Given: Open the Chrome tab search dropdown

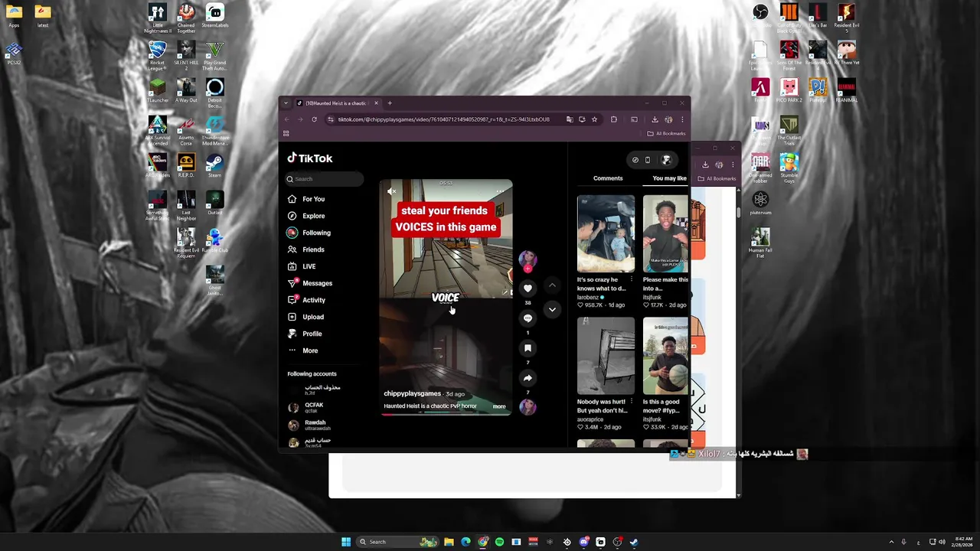Looking at the screenshot, I should click(x=286, y=103).
